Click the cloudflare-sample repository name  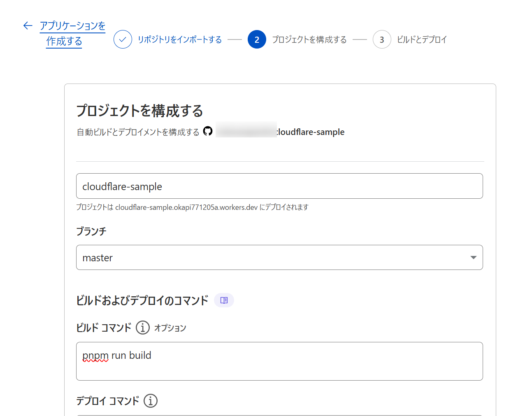pyautogui.click(x=311, y=132)
